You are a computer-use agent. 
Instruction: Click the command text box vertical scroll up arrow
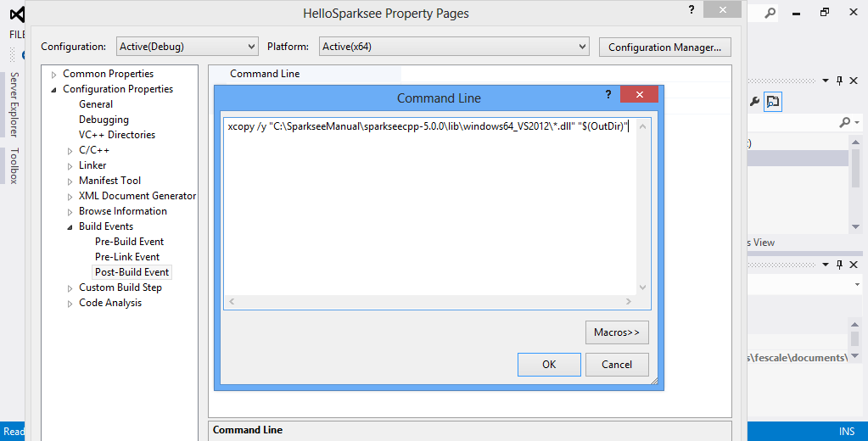point(642,126)
